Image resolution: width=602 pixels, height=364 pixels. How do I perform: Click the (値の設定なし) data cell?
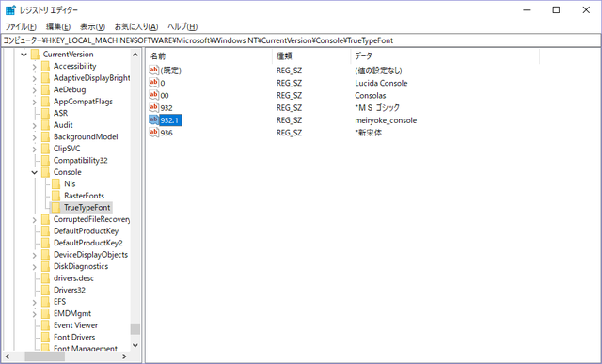(378, 71)
